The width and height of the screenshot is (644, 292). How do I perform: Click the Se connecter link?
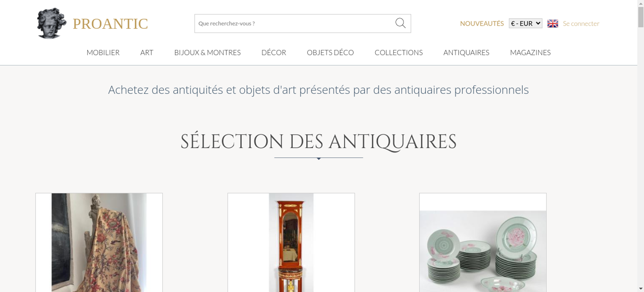(581, 23)
